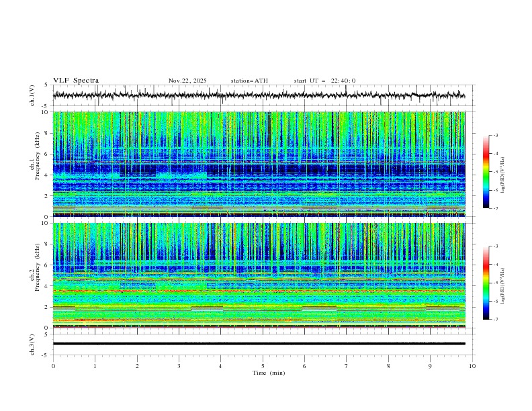Click the VLF Spectra title text
Screen dimensions: 532x411
pos(76,81)
